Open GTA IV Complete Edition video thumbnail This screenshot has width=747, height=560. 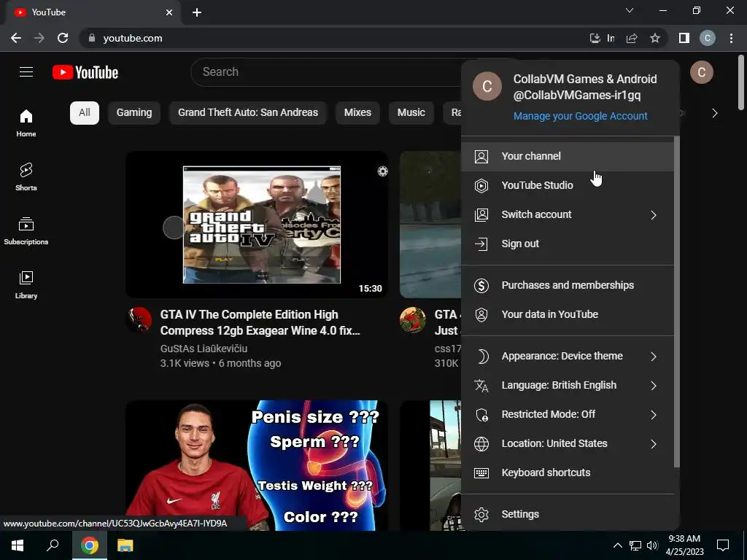click(257, 225)
